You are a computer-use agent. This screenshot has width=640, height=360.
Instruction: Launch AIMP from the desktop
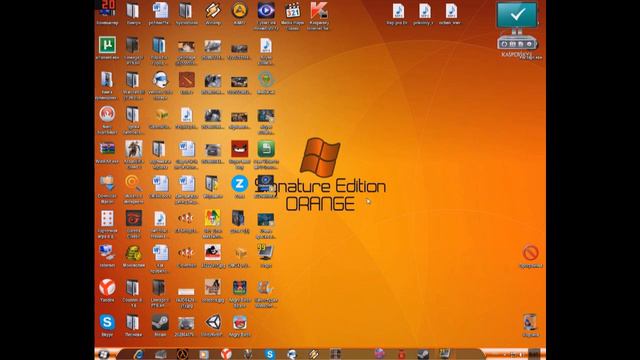click(239, 11)
